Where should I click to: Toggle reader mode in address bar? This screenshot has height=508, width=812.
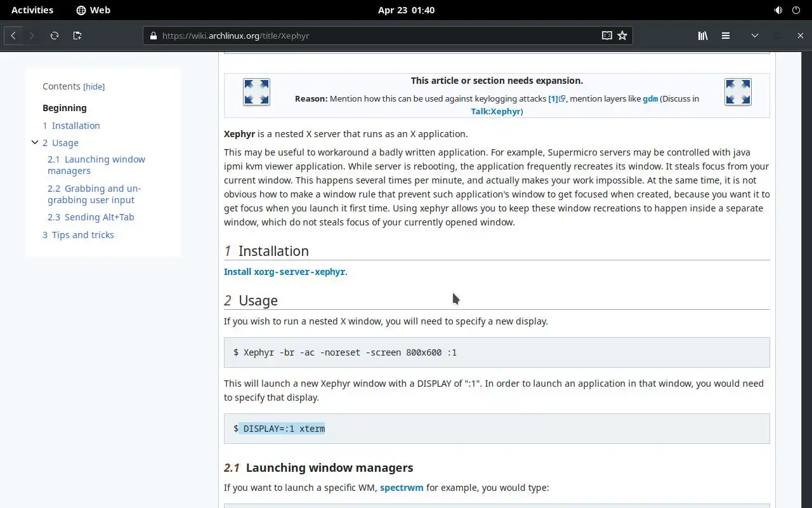click(x=606, y=36)
